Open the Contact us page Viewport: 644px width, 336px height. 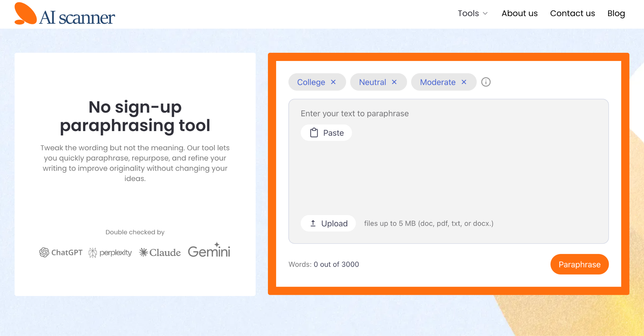[x=572, y=13]
